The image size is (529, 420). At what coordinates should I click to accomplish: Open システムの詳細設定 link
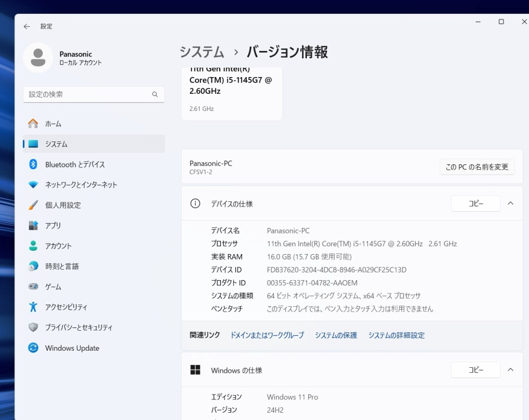click(x=396, y=335)
